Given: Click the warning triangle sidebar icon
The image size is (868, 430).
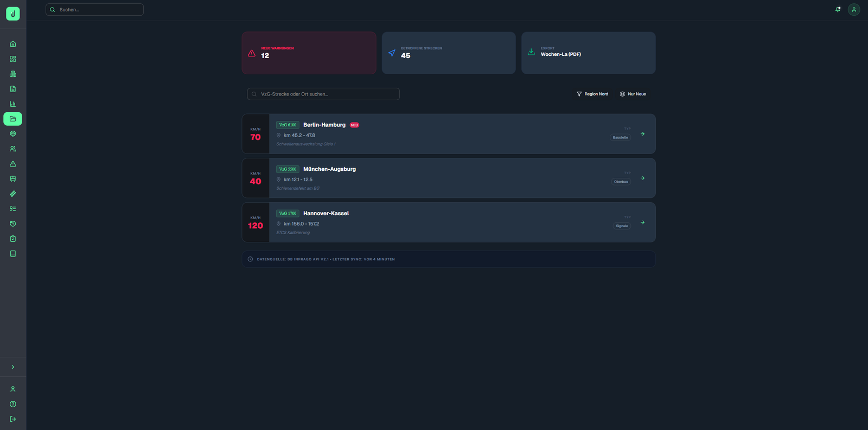Looking at the screenshot, I should [x=13, y=164].
